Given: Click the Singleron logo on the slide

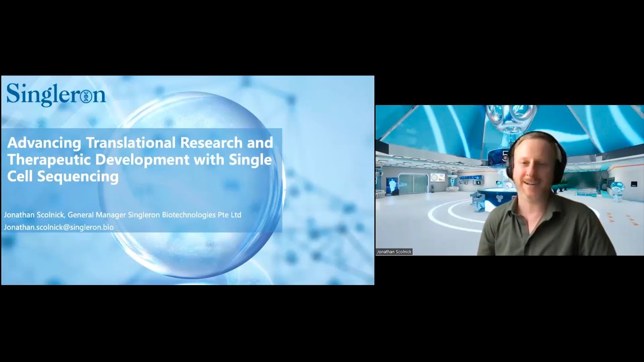Looking at the screenshot, I should tap(56, 95).
